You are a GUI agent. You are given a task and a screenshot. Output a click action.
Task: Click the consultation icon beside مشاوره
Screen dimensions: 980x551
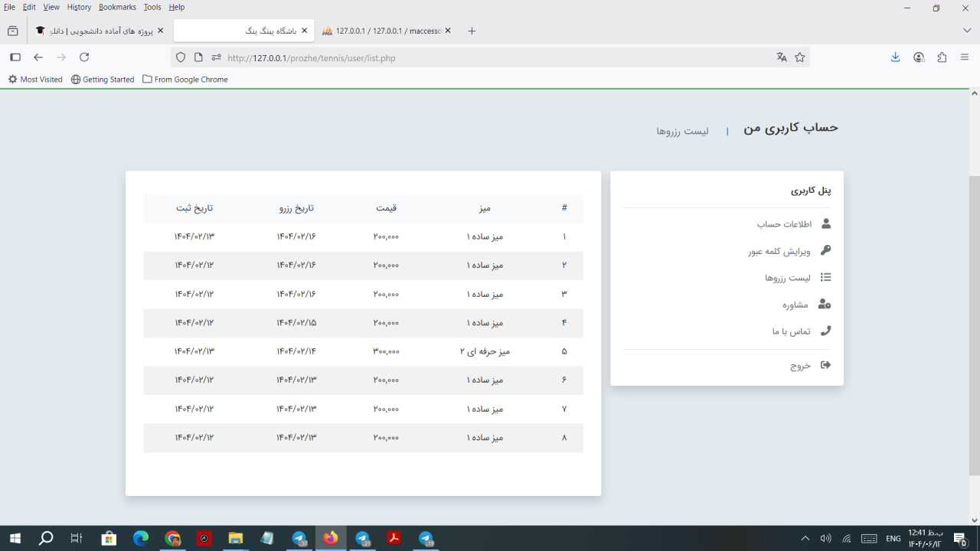tap(825, 305)
